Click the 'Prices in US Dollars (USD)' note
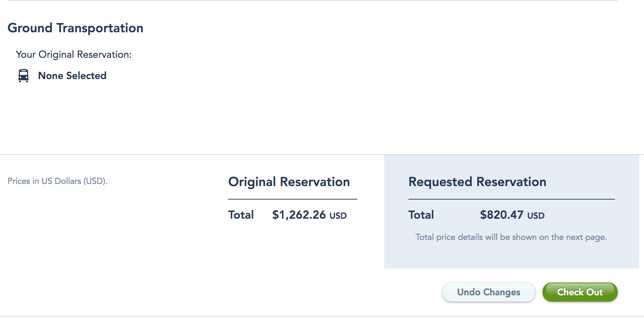 (57, 181)
